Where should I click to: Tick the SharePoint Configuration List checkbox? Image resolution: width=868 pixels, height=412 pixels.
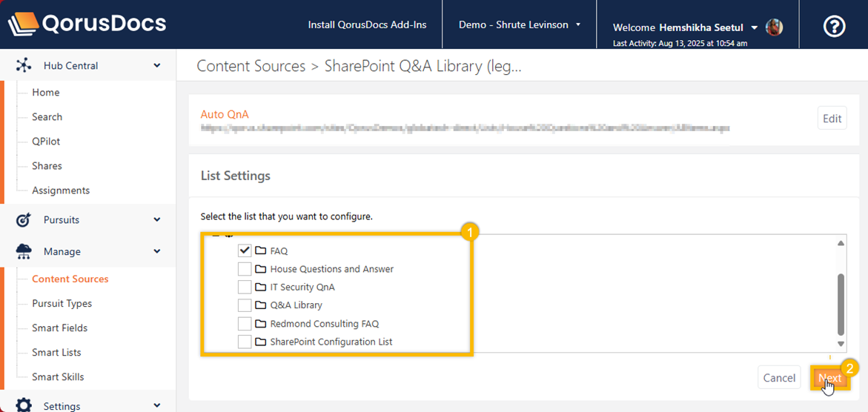245,342
